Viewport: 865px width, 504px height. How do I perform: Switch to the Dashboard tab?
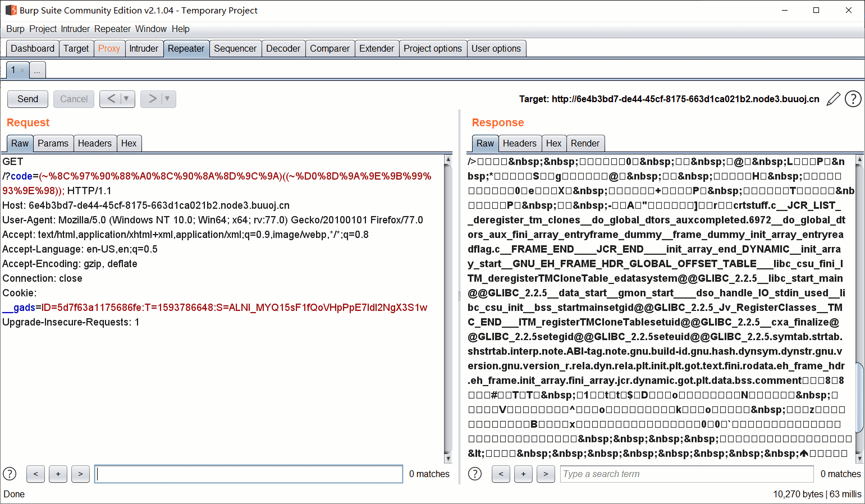[33, 48]
